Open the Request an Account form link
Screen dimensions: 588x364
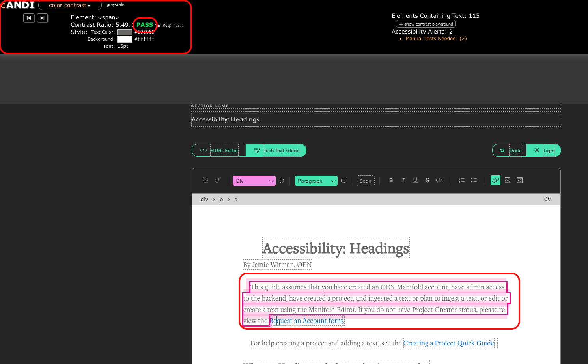click(x=306, y=321)
